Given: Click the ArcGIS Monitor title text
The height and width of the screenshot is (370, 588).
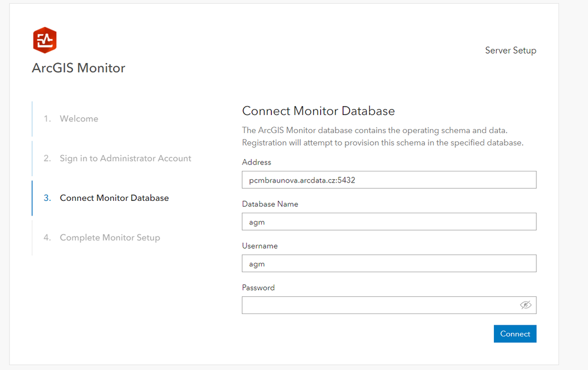Looking at the screenshot, I should tap(78, 68).
